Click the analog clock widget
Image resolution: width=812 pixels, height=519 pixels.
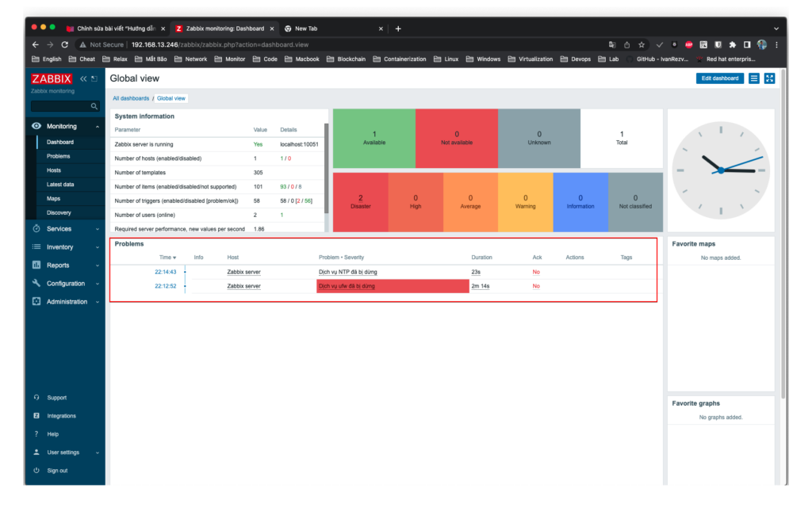click(x=720, y=170)
